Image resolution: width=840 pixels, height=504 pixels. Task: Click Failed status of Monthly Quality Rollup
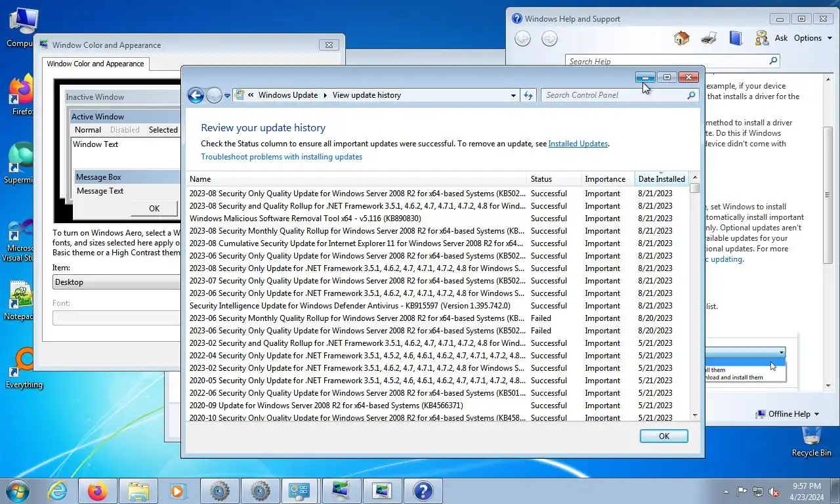click(541, 318)
